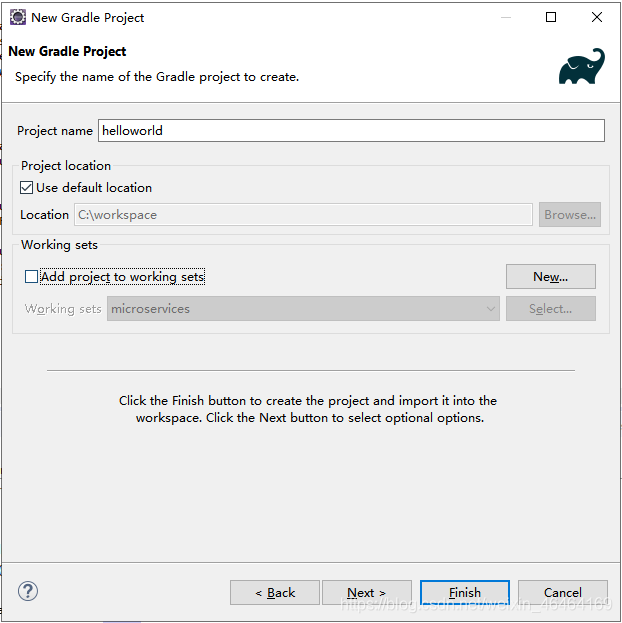Maximize the New Gradle Project dialog

coord(551,17)
